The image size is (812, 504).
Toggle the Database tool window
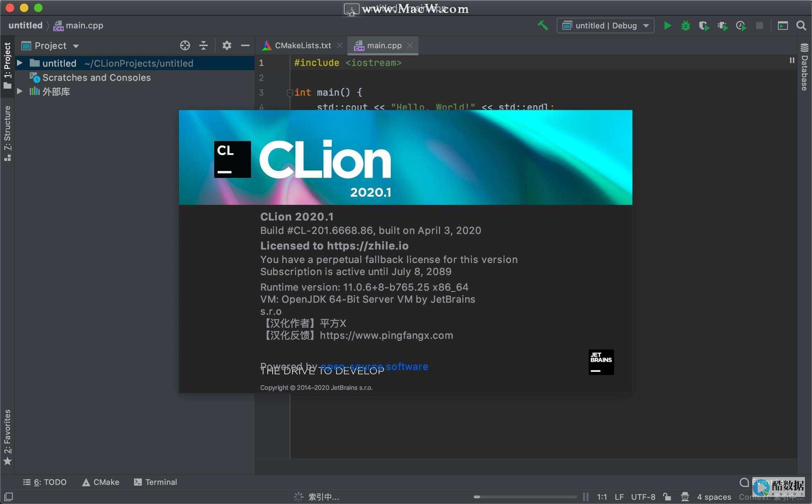coord(804,67)
